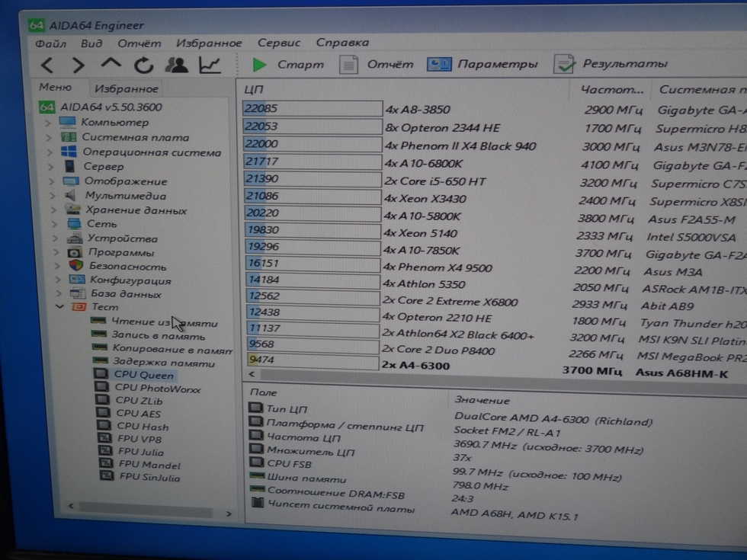The width and height of the screenshot is (747, 560).
Task: Open the Сервис menu
Action: coord(279,43)
